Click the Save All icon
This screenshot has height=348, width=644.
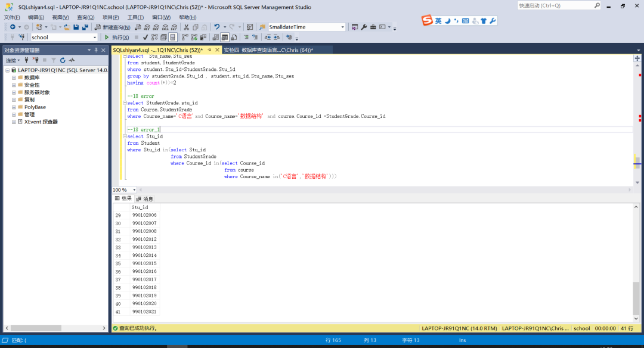click(85, 27)
